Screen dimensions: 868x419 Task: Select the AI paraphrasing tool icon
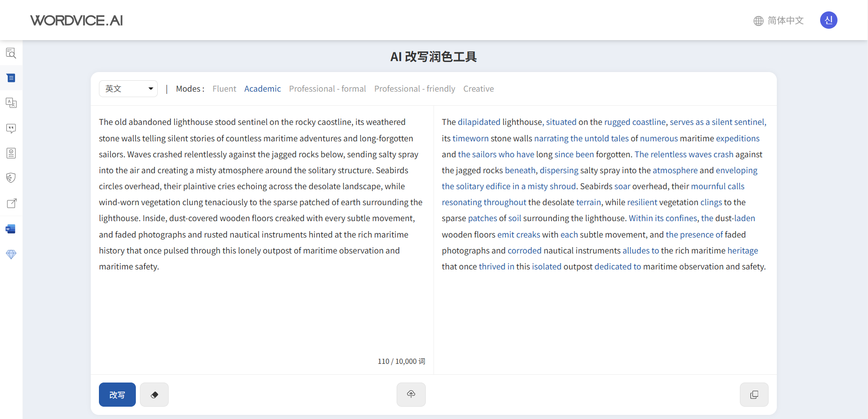point(11,78)
